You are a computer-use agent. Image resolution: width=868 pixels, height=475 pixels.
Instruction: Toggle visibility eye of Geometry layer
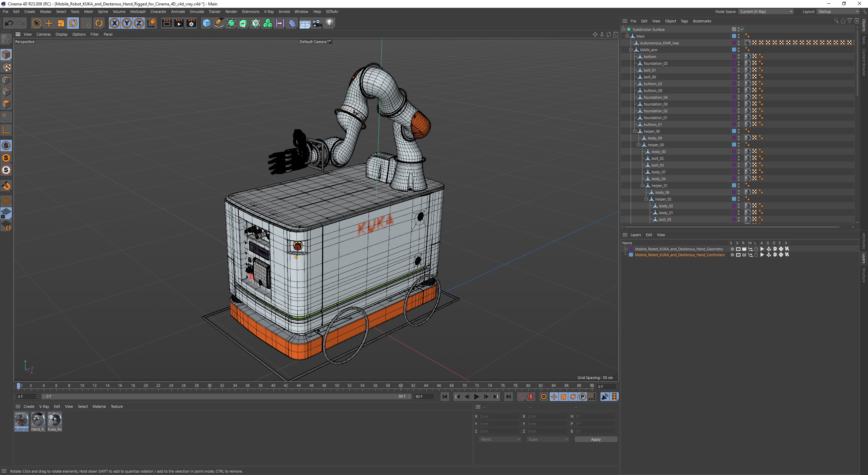(738, 249)
